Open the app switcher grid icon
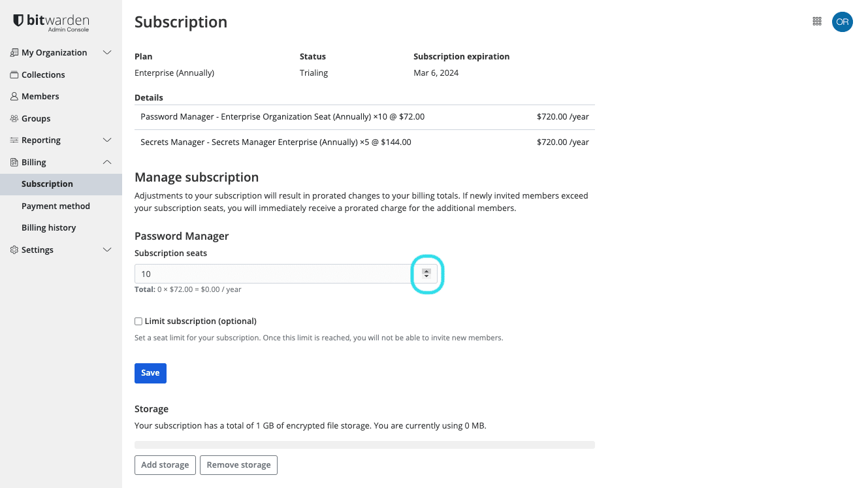 pos(817,22)
